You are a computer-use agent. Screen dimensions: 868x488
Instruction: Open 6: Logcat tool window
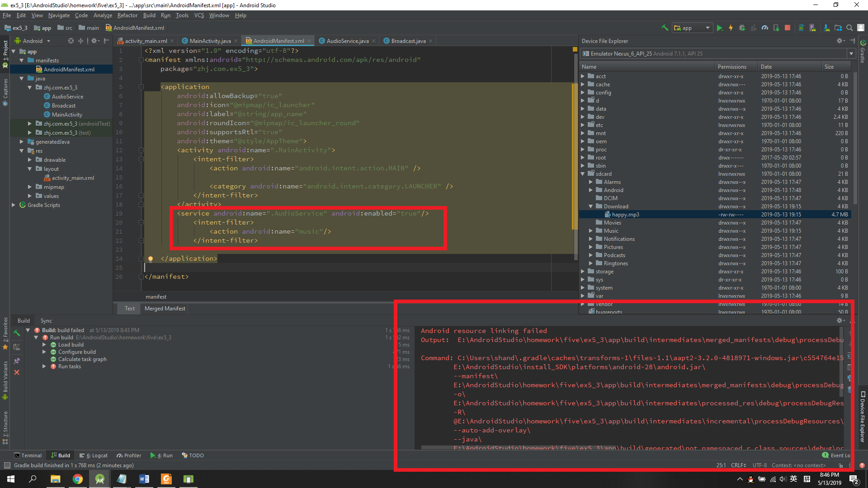coord(94,455)
